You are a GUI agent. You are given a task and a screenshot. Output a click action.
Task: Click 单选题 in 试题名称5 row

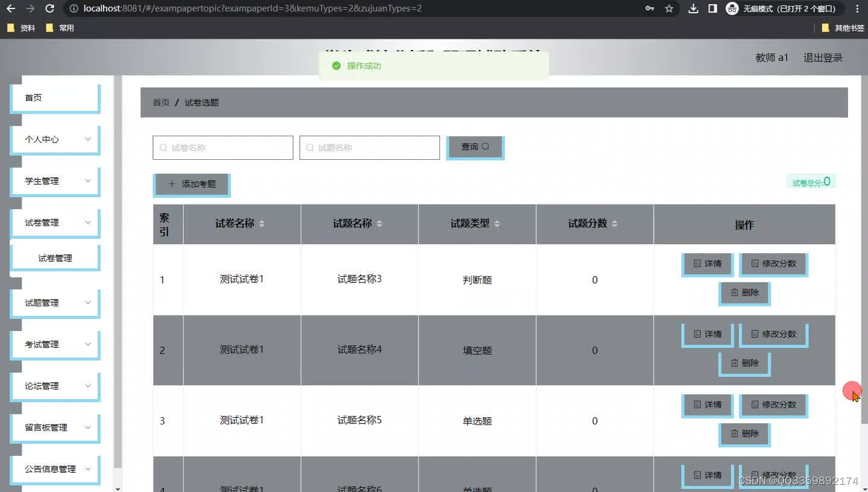[x=477, y=421]
